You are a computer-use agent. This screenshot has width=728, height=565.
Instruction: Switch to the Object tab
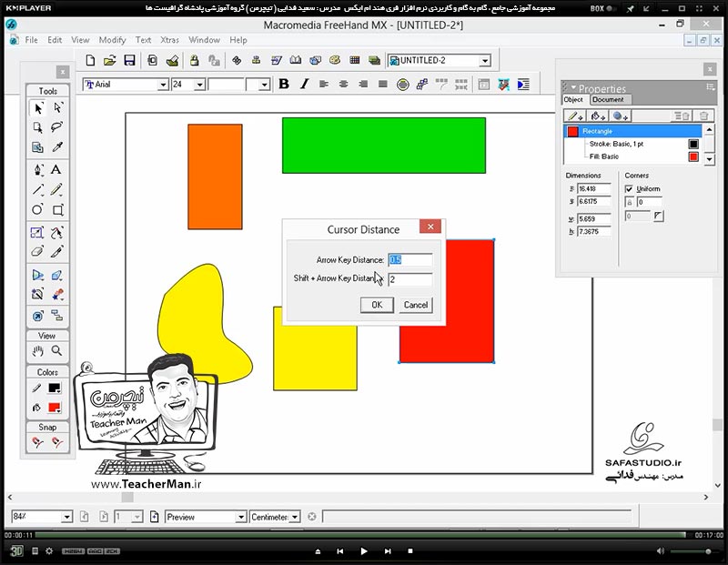pos(573,99)
